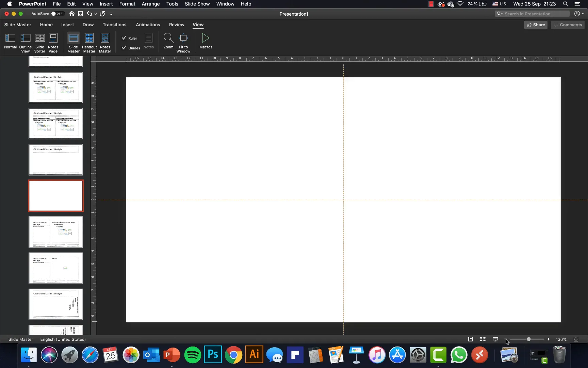Image resolution: width=588 pixels, height=368 pixels.
Task: Select the Title Only layout thumbnail
Action: tap(56, 159)
